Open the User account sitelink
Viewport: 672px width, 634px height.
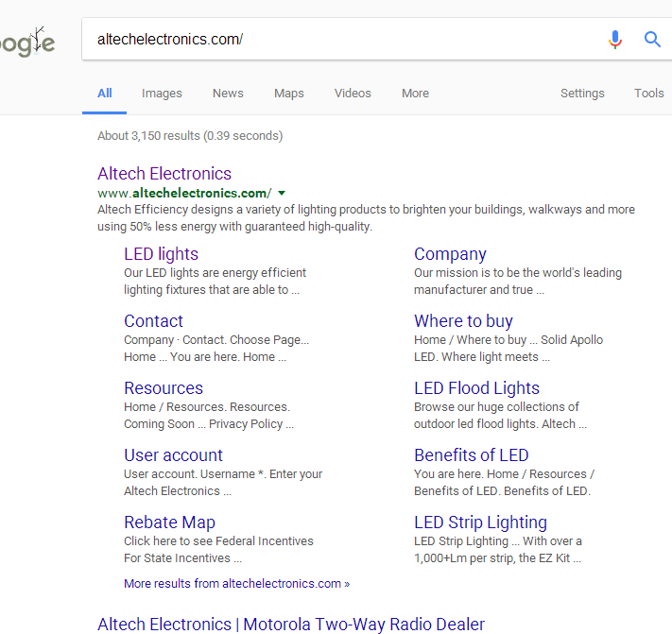point(173,454)
